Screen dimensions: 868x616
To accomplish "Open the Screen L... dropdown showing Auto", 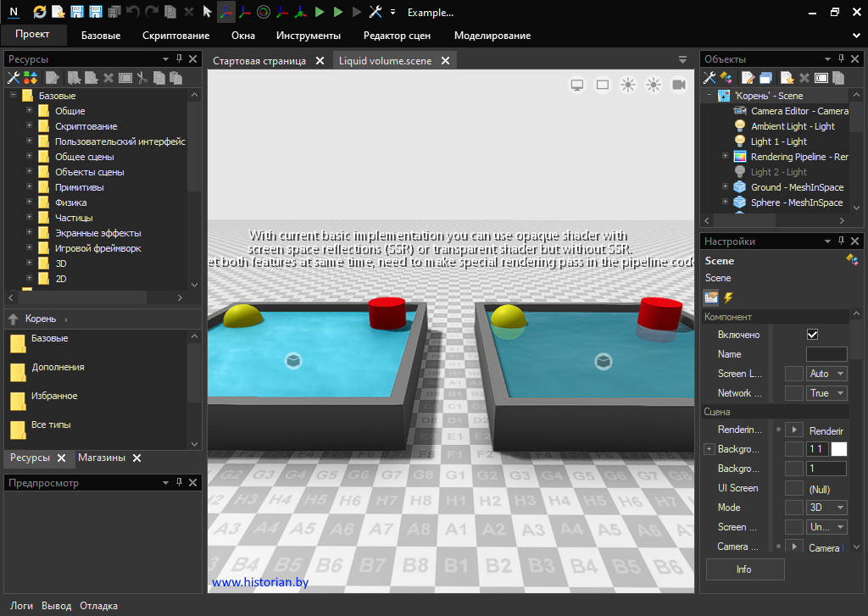I will (x=827, y=374).
